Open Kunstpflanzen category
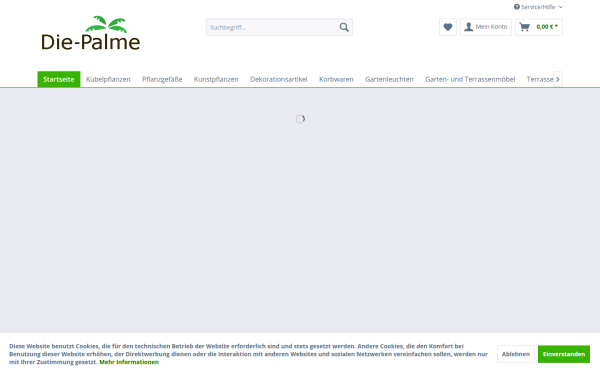Viewport: 600px width, 375px height. (216, 79)
